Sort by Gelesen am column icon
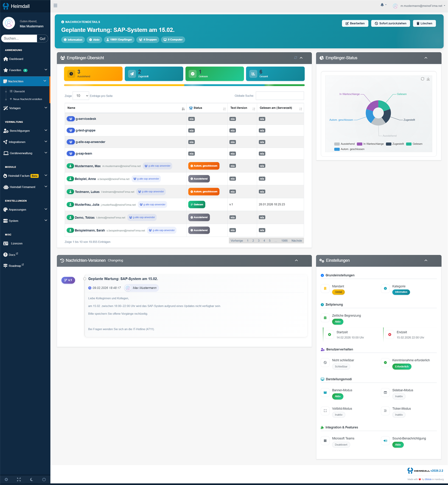 click(301, 109)
